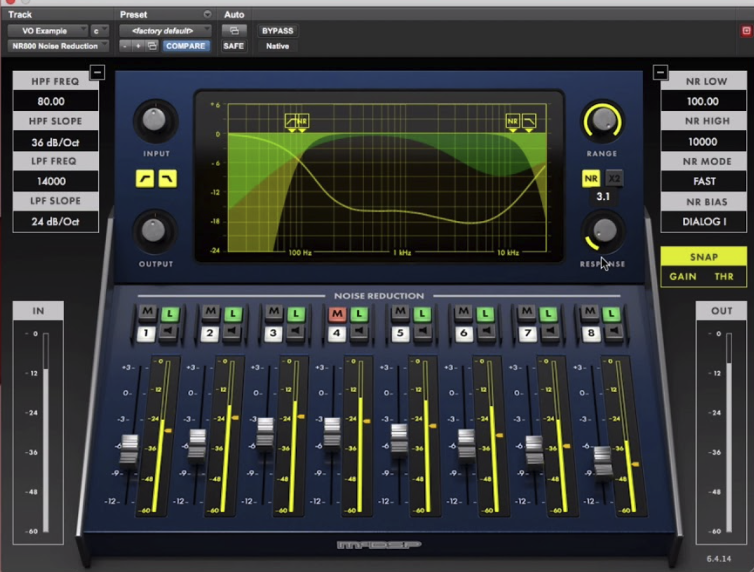The height and width of the screenshot is (572, 754).
Task: Click the BYPASS button
Action: 277,31
